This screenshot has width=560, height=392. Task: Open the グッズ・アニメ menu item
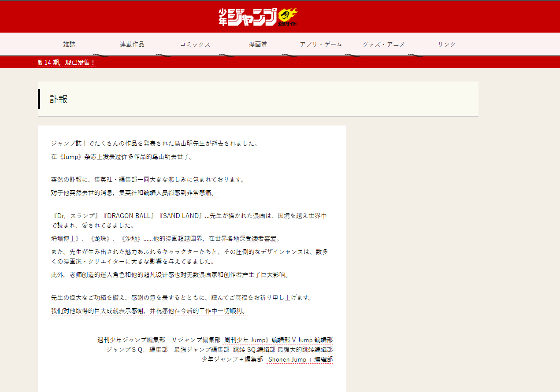click(x=384, y=44)
